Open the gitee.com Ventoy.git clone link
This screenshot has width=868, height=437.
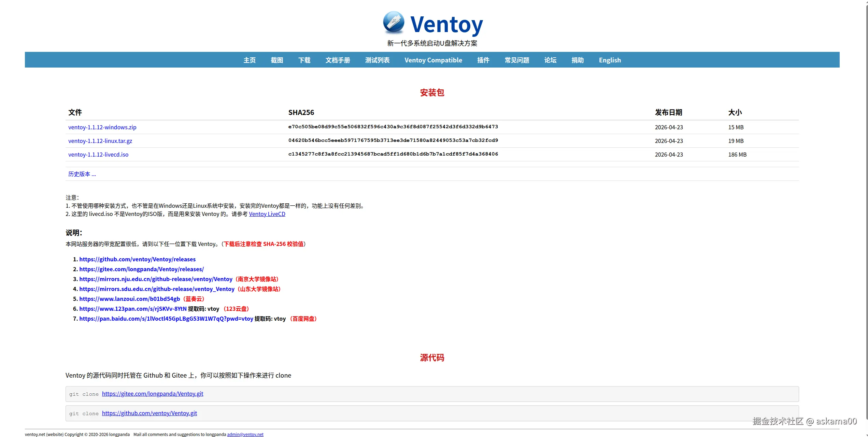(x=152, y=394)
